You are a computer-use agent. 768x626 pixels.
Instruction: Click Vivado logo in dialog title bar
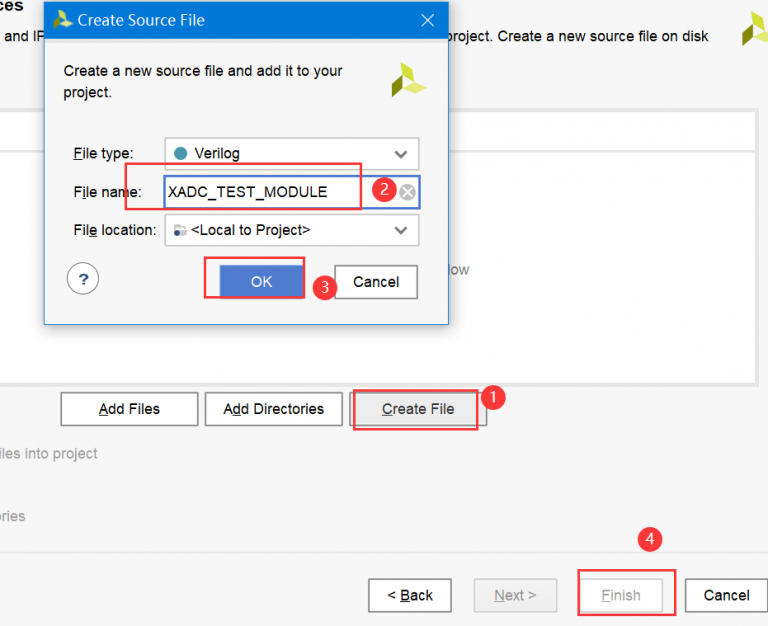pyautogui.click(x=62, y=19)
